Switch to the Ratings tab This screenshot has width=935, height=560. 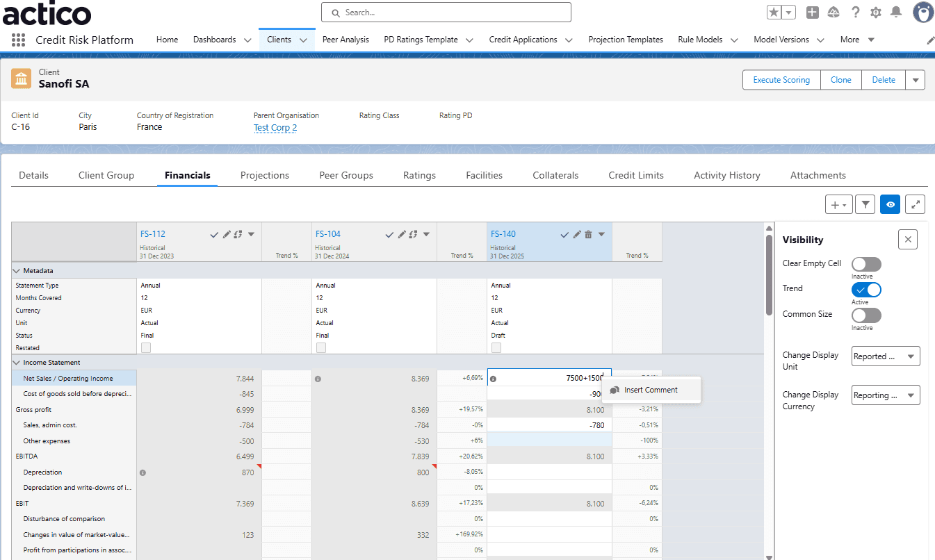click(x=419, y=175)
